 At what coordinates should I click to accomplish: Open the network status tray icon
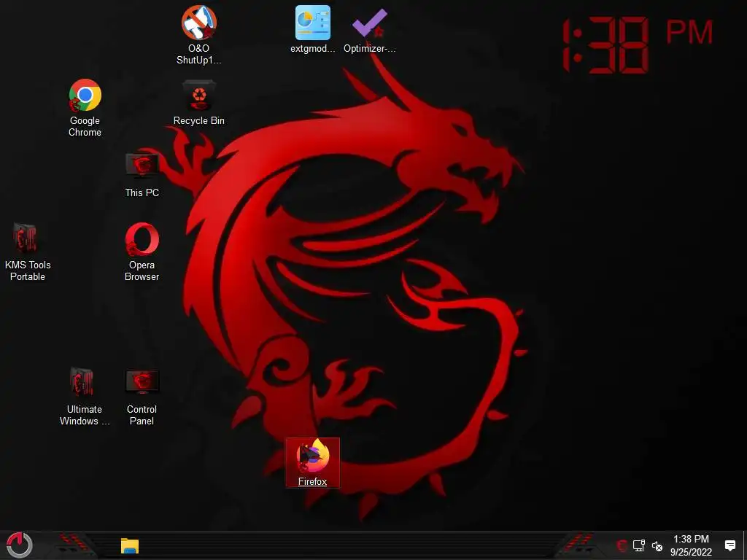(x=639, y=545)
